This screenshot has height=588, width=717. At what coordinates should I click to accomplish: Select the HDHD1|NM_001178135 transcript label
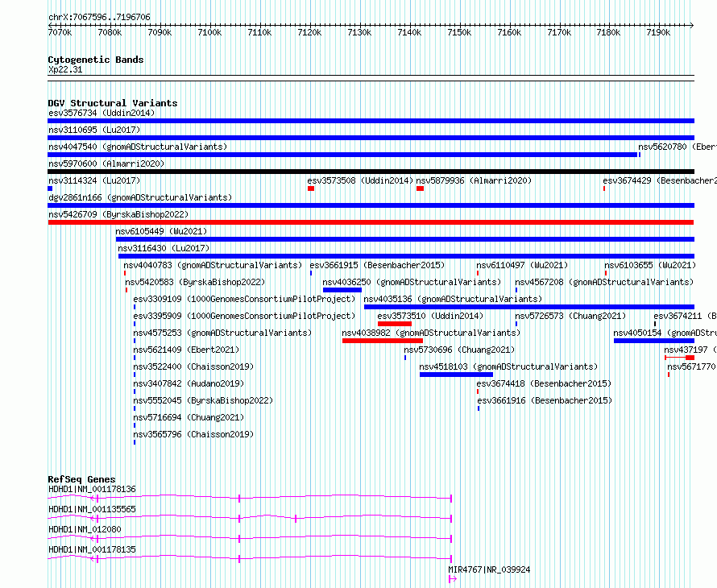coord(92,549)
